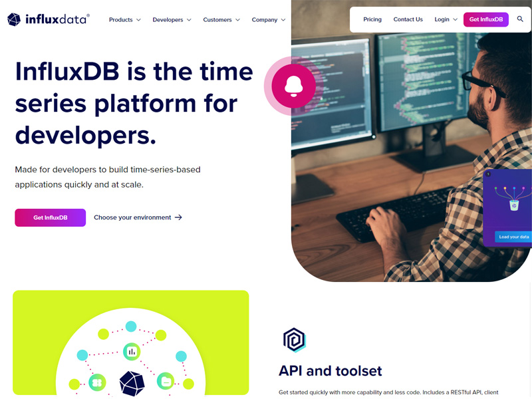
Task: Select the Customers menu item
Action: click(221, 20)
